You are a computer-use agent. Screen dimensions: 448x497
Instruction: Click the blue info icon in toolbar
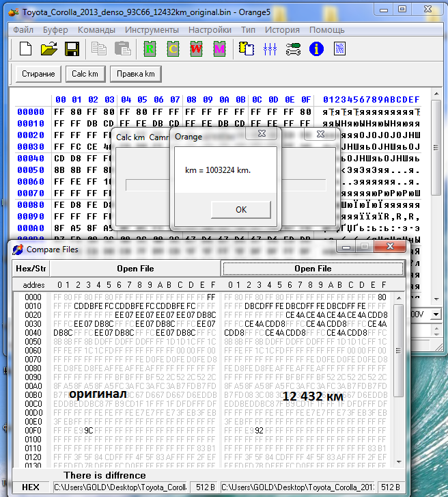coord(316,49)
